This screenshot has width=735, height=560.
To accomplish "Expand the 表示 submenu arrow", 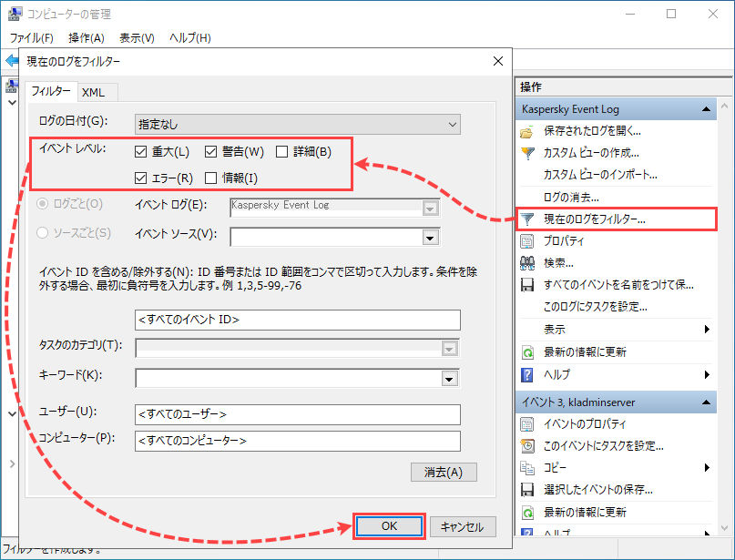I will [x=707, y=330].
